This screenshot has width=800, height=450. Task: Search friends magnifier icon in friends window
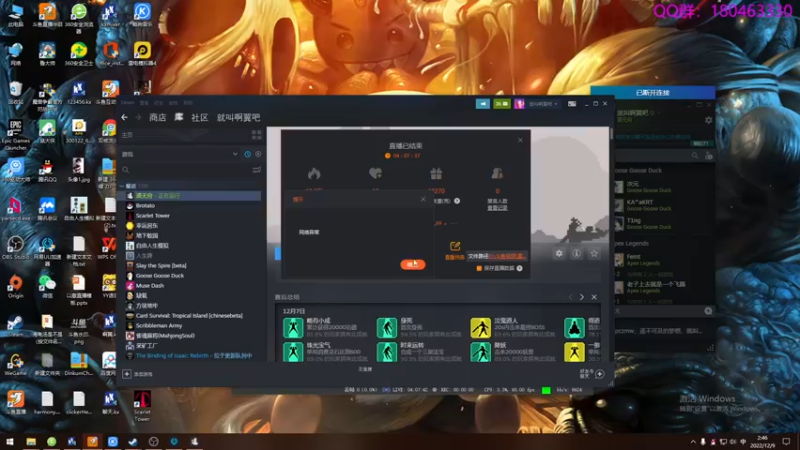[x=695, y=156]
